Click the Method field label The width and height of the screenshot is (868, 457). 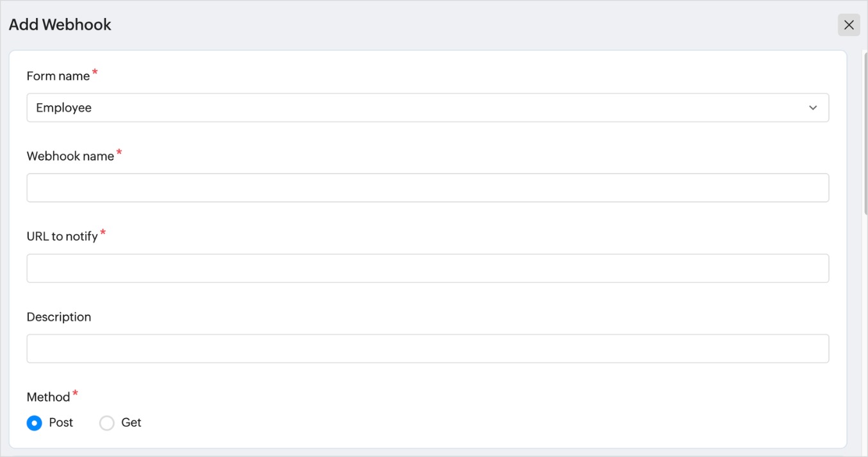48,397
